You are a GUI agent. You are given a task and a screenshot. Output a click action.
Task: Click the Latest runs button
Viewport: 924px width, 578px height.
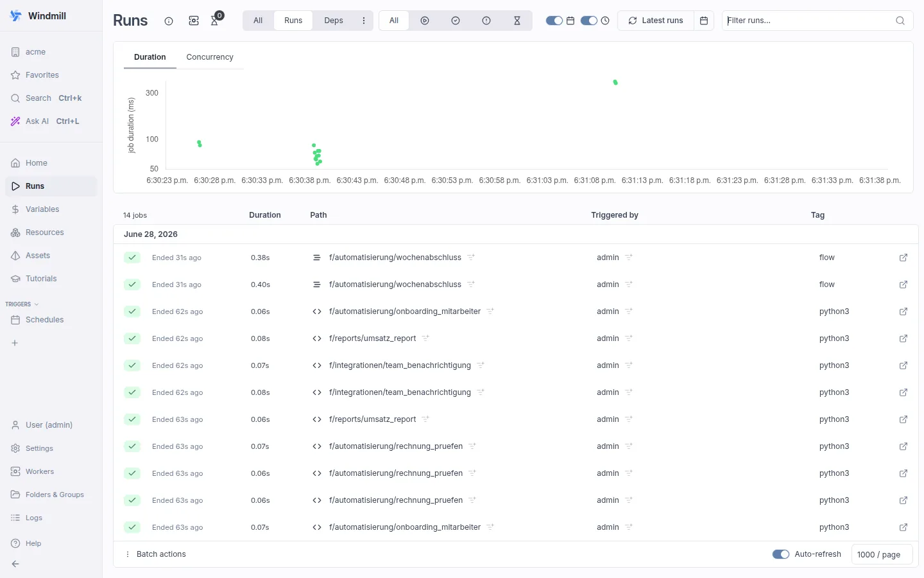(x=656, y=21)
